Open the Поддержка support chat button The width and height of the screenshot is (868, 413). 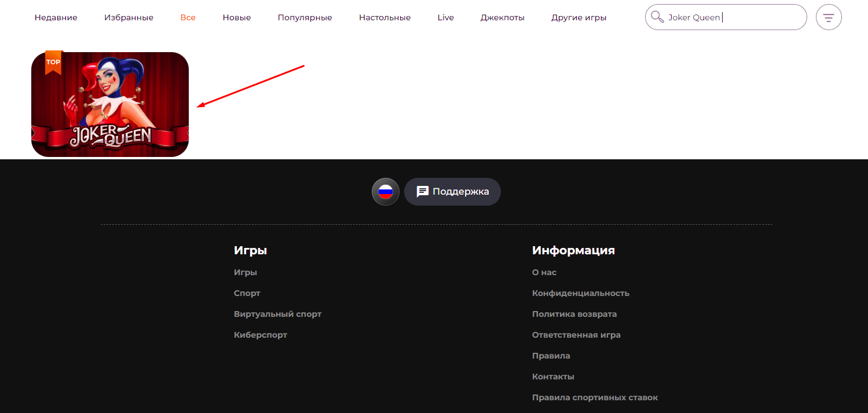pos(452,192)
